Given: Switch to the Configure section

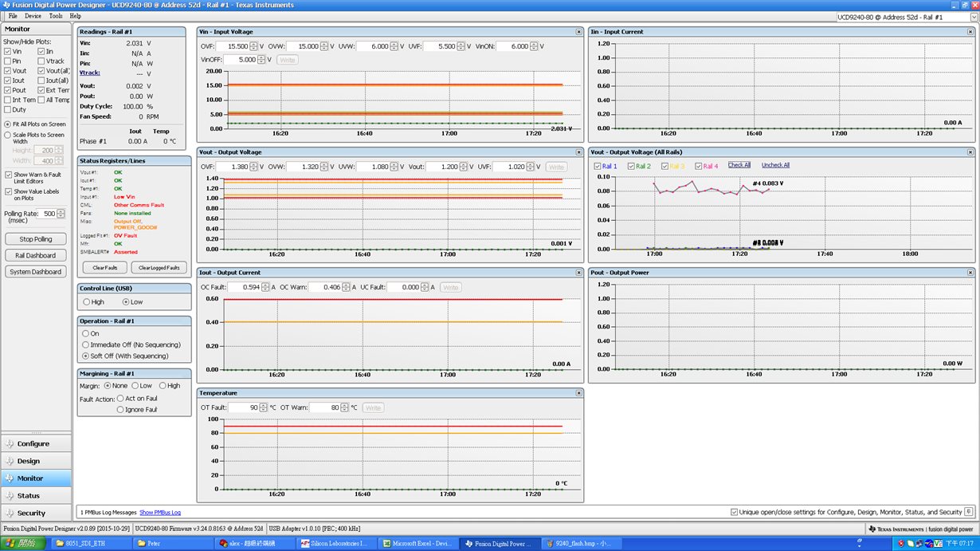Looking at the screenshot, I should coord(36,444).
